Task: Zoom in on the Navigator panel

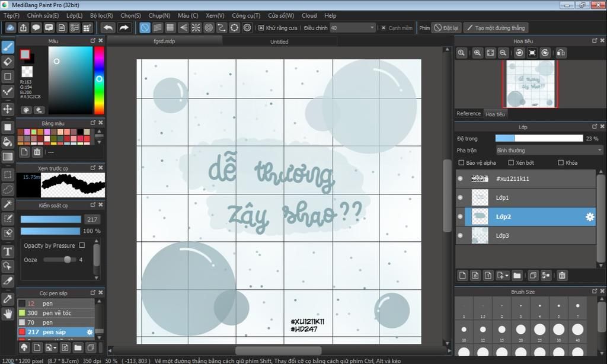Action: pyautogui.click(x=477, y=53)
